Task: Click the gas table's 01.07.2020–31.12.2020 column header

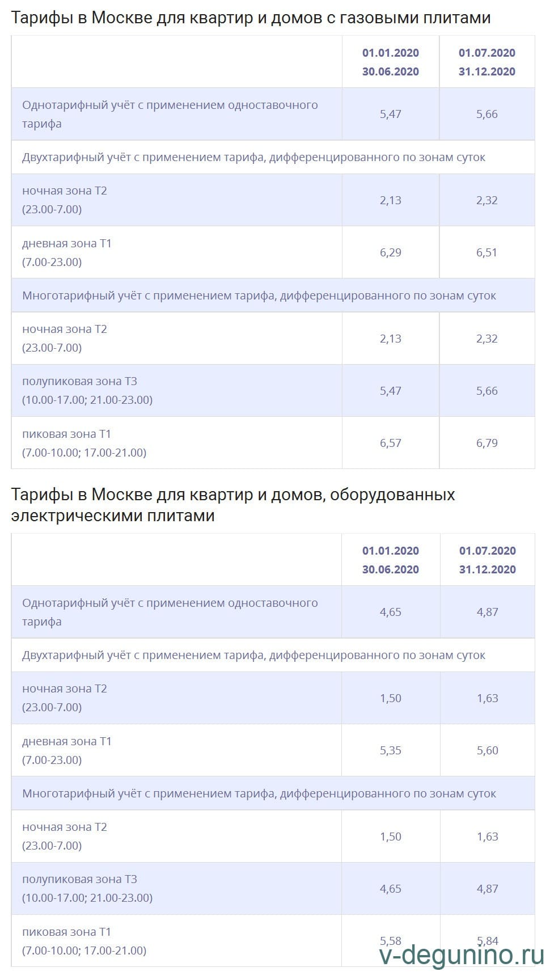Action: point(487,62)
